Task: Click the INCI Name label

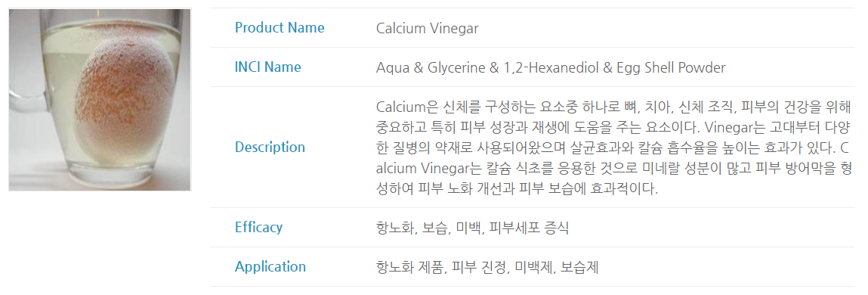Action: [x=268, y=67]
